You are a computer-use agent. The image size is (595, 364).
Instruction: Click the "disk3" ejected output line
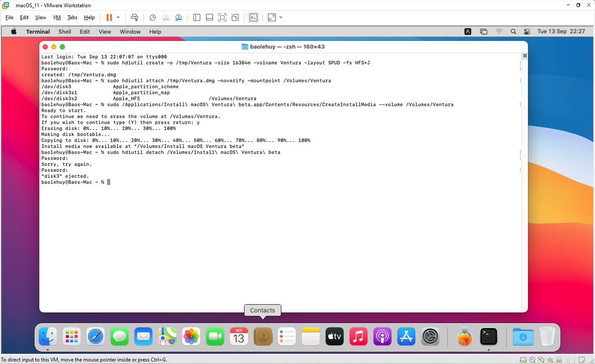[65, 176]
